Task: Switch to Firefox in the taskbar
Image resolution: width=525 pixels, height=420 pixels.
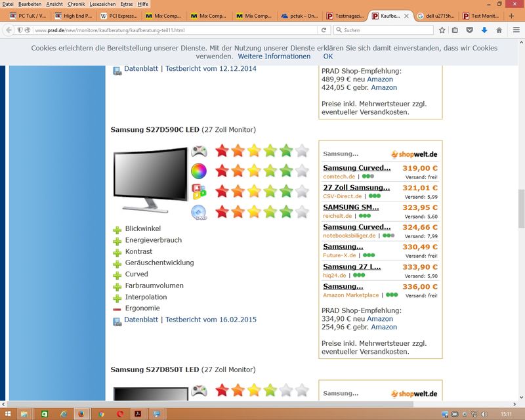Action: point(81,414)
